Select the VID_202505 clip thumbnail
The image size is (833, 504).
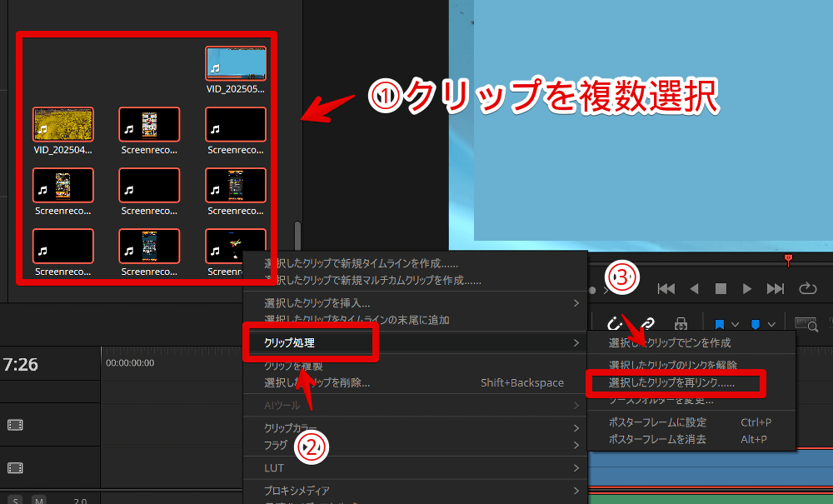coord(236,64)
